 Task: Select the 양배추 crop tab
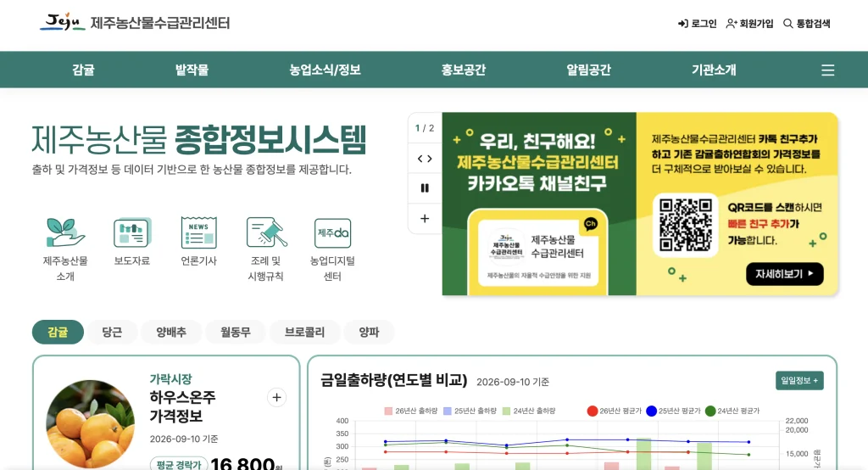point(171,332)
